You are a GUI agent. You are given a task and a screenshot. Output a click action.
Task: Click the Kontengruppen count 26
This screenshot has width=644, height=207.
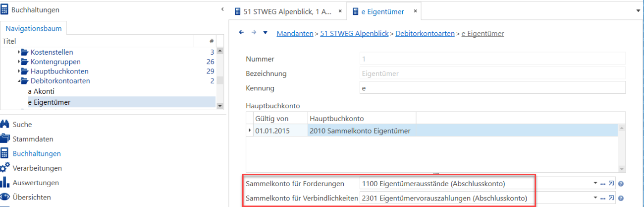pos(210,62)
